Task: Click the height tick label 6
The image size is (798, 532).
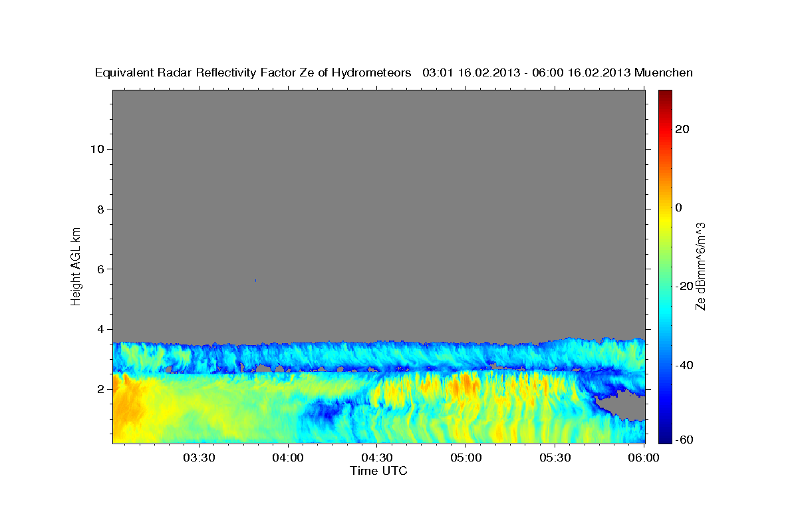Action: [x=100, y=269]
